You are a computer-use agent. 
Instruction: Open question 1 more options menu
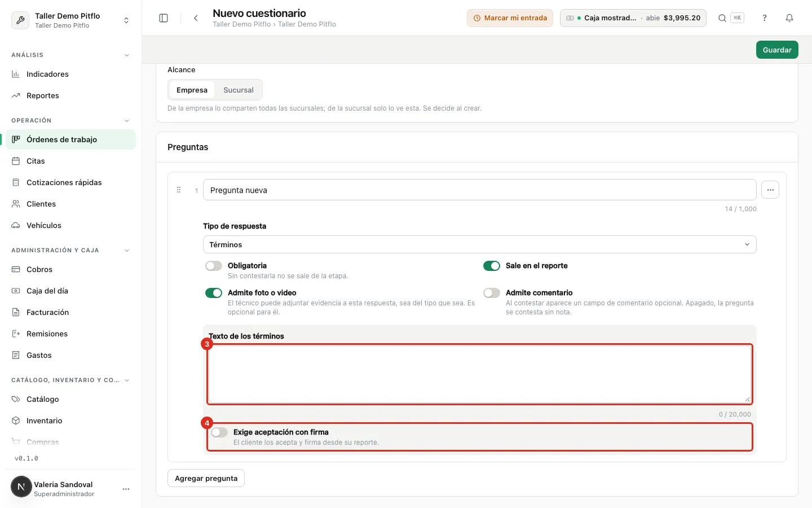click(770, 190)
